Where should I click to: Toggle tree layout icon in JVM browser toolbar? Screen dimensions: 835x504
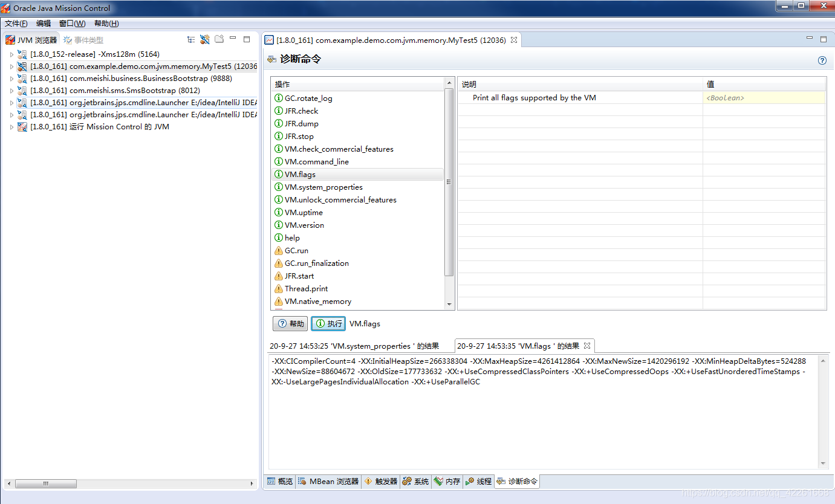coord(191,39)
